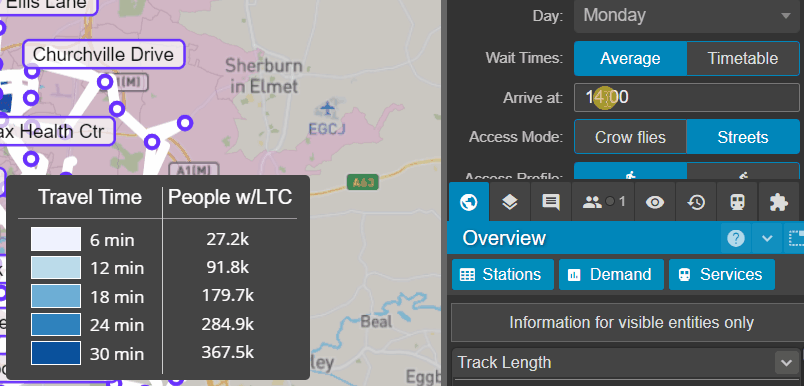This screenshot has height=386, width=804.
Task: Click the 30 min travel time swatch
Action: tap(56, 353)
